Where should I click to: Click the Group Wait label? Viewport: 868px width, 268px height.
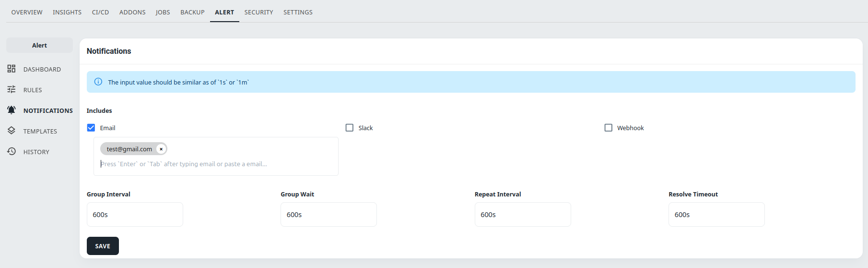pyautogui.click(x=297, y=194)
